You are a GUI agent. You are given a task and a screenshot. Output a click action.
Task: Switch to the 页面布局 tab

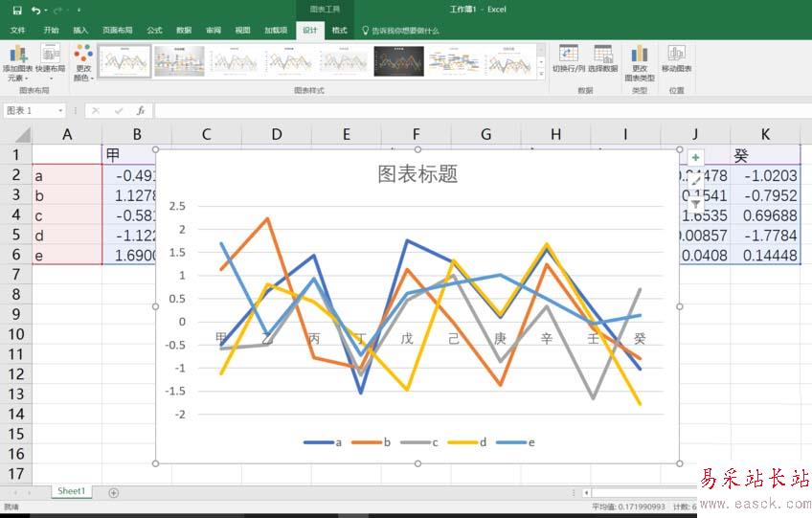pos(117,31)
